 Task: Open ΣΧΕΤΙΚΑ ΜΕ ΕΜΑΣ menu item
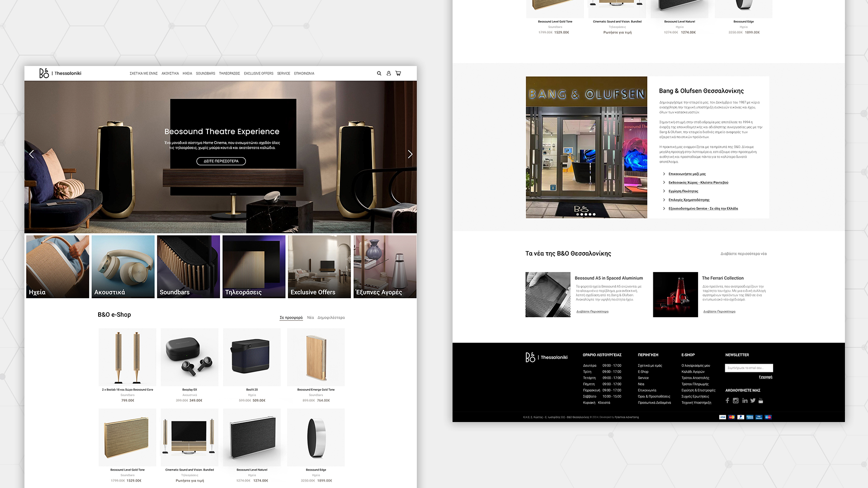pyautogui.click(x=144, y=73)
